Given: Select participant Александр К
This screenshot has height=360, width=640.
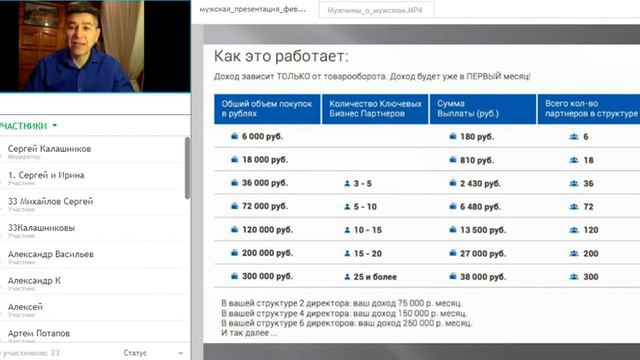Looking at the screenshot, I should click(92, 283).
